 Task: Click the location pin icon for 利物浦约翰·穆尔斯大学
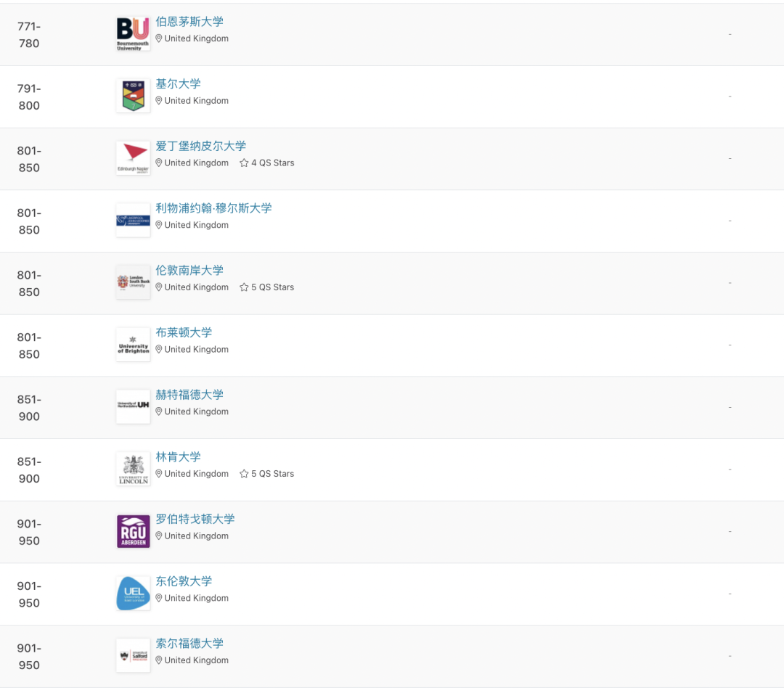[158, 225]
